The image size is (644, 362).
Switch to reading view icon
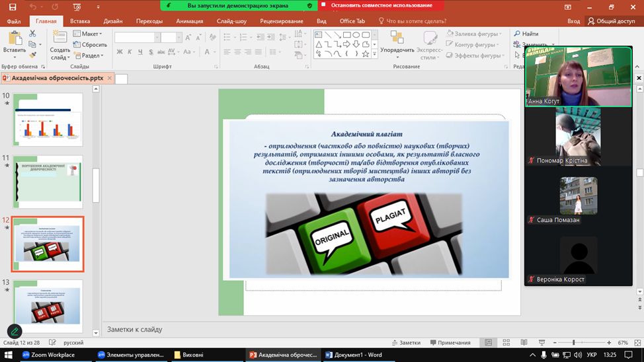522,343
